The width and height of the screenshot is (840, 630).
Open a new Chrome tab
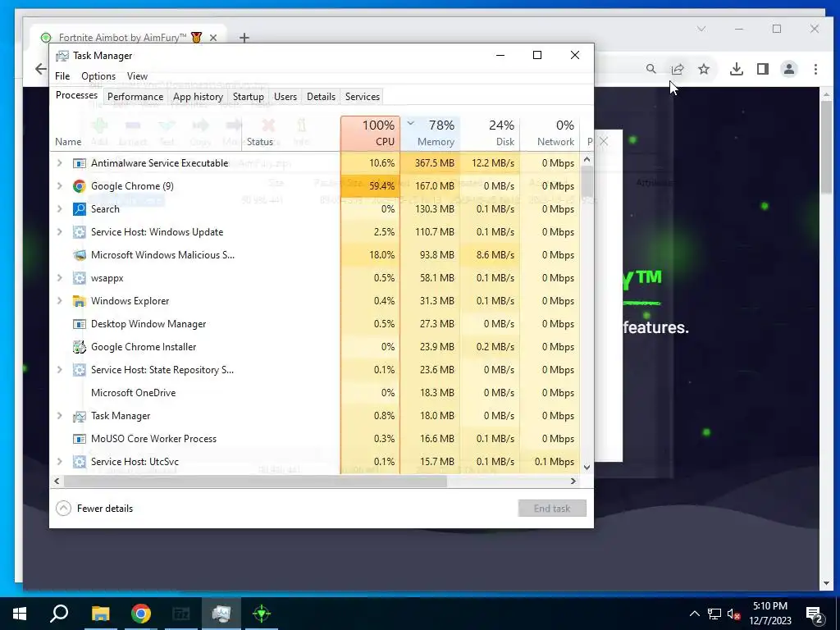pos(244,38)
